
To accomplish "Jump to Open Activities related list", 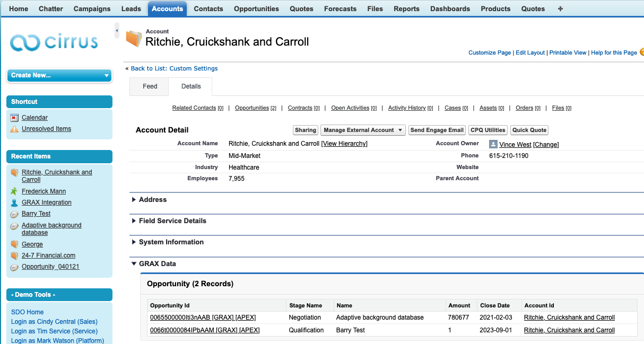I will pyautogui.click(x=354, y=108).
